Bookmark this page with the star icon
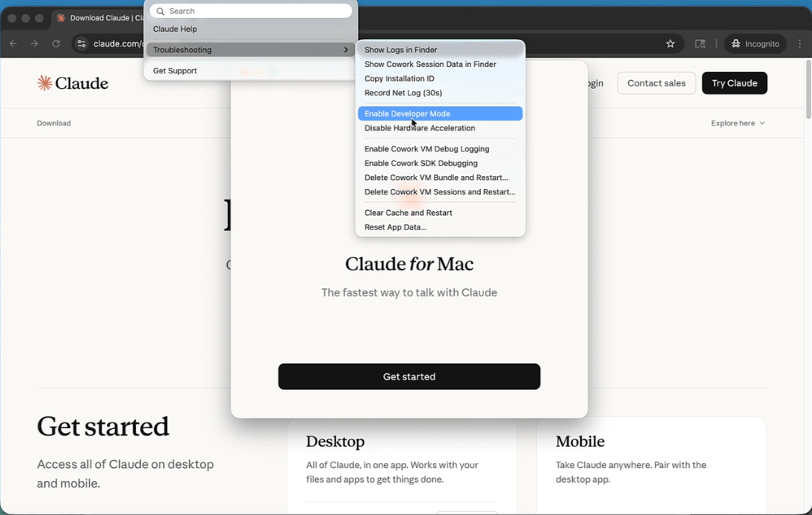The image size is (812, 515). 670,44
